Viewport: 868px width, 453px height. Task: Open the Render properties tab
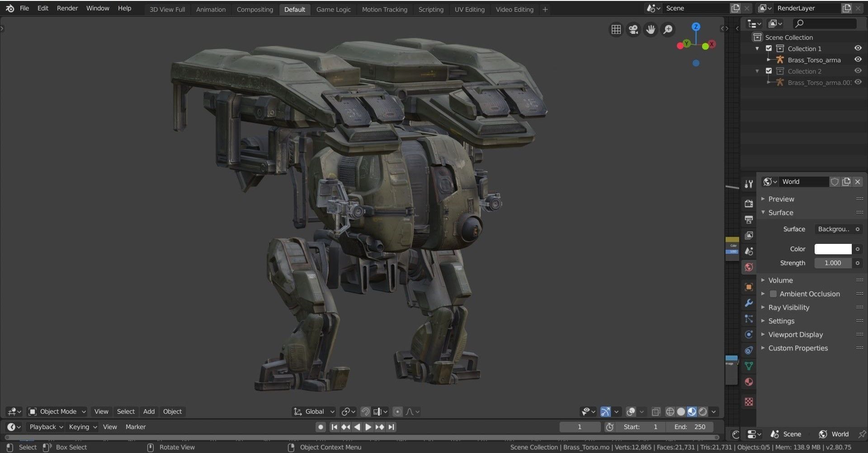coord(749,204)
